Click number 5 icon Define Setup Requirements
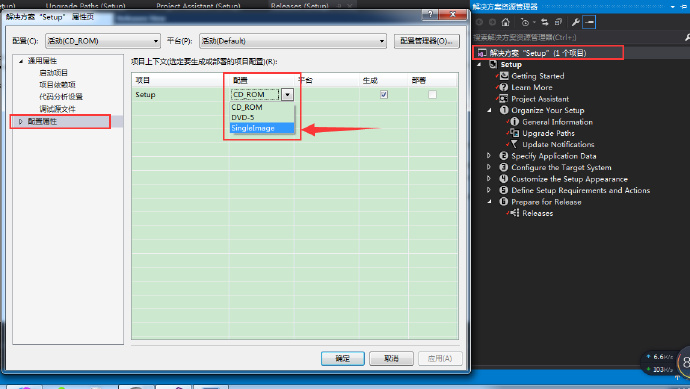Screen dimensions: 690x389 [504, 190]
